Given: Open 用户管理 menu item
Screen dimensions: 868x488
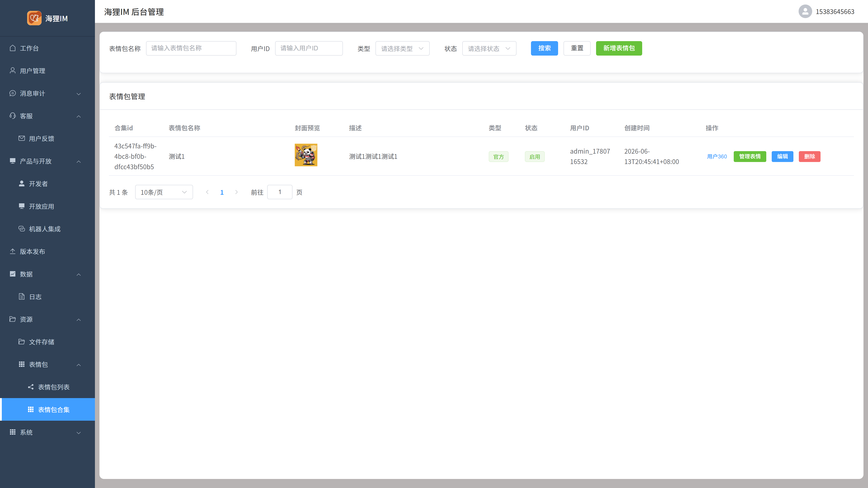Looking at the screenshot, I should point(47,70).
